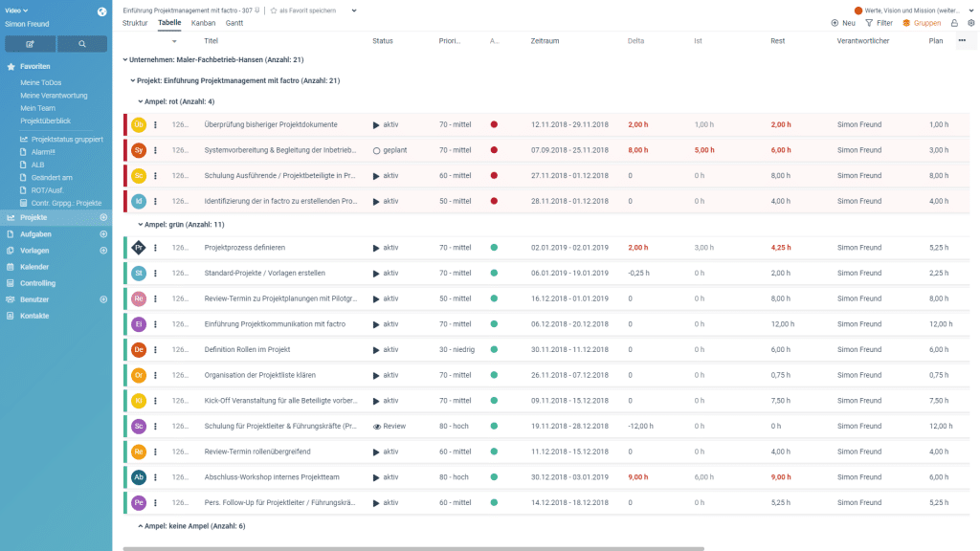Image resolution: width=980 pixels, height=551 pixels.
Task: Switch to the Gantt tab
Action: (x=234, y=23)
